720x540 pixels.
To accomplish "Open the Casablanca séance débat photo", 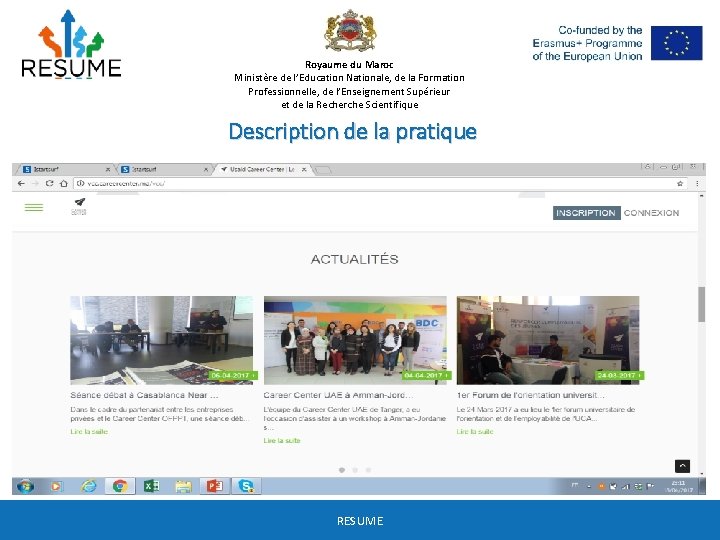I will point(161,340).
